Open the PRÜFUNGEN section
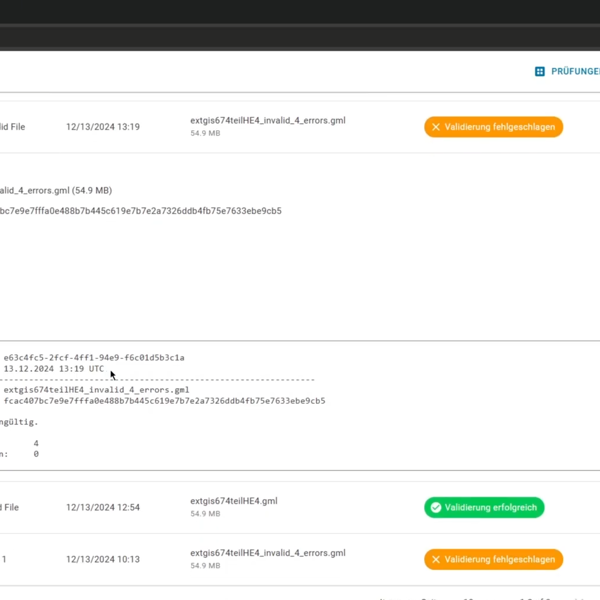Screen dimensions: 600x600 [574, 72]
